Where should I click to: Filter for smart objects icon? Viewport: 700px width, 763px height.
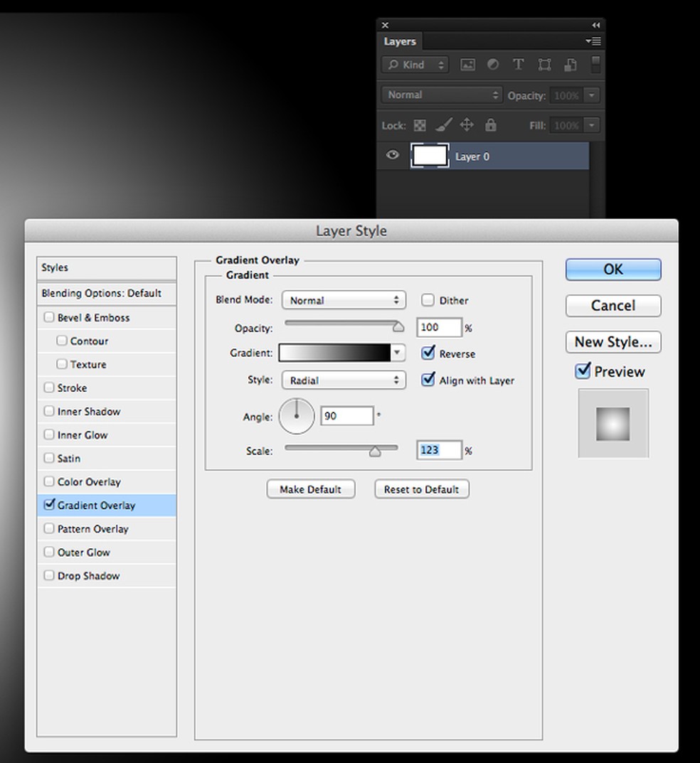570,65
